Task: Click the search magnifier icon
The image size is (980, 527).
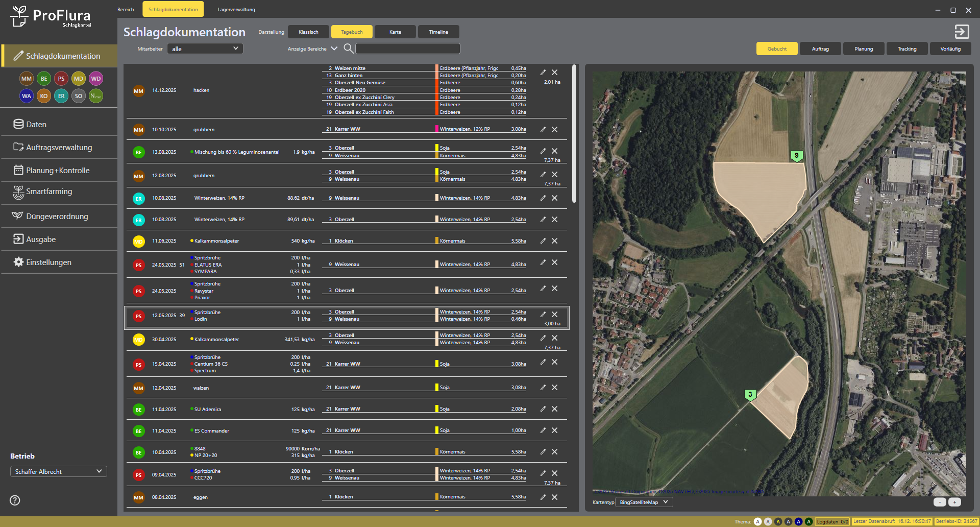Action: click(348, 49)
